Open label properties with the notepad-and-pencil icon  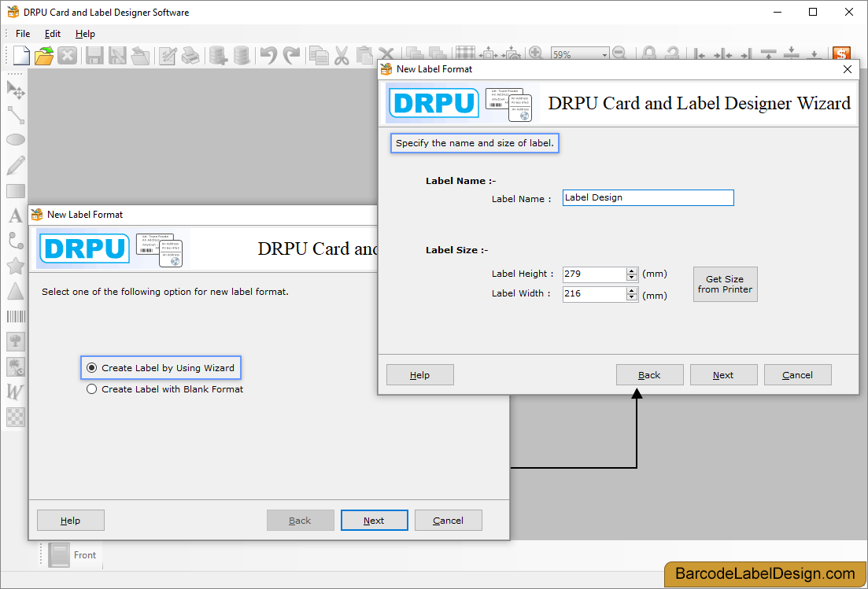(x=168, y=55)
